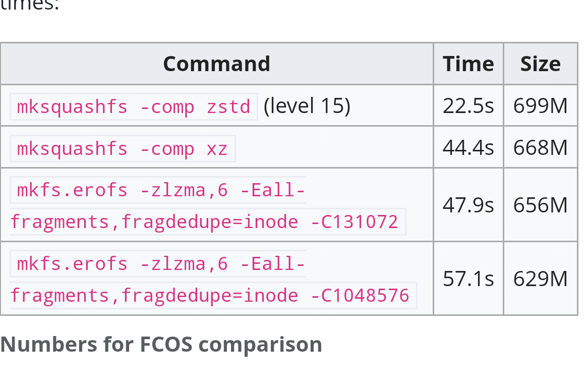Image resolution: width=588 pixels, height=384 pixels.
Task: Click the Time column header
Action: coord(468,64)
